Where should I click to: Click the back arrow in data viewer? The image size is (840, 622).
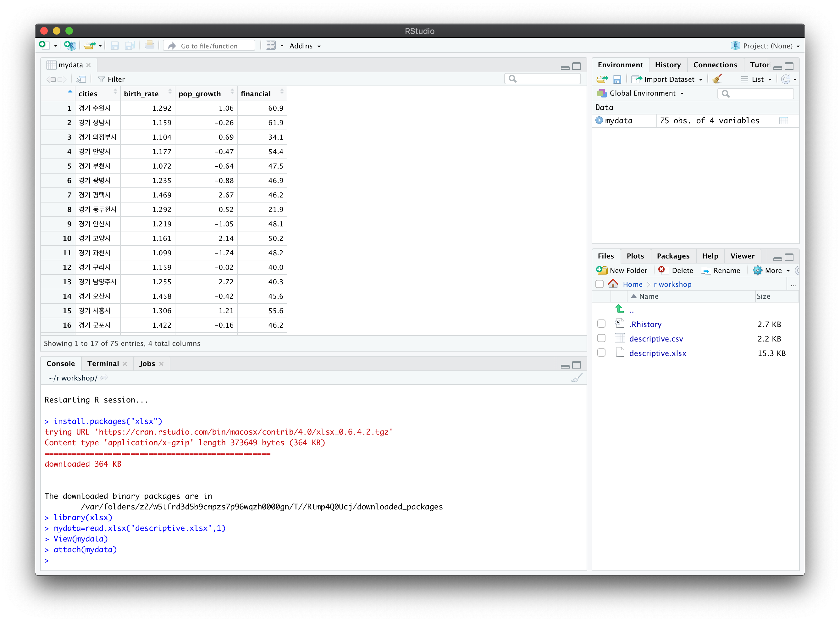(x=51, y=79)
